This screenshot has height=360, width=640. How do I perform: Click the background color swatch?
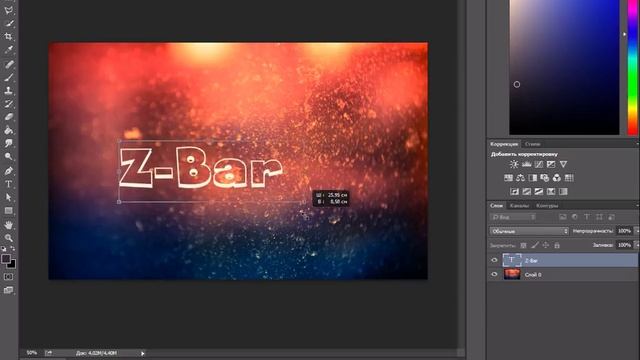tap(13, 265)
